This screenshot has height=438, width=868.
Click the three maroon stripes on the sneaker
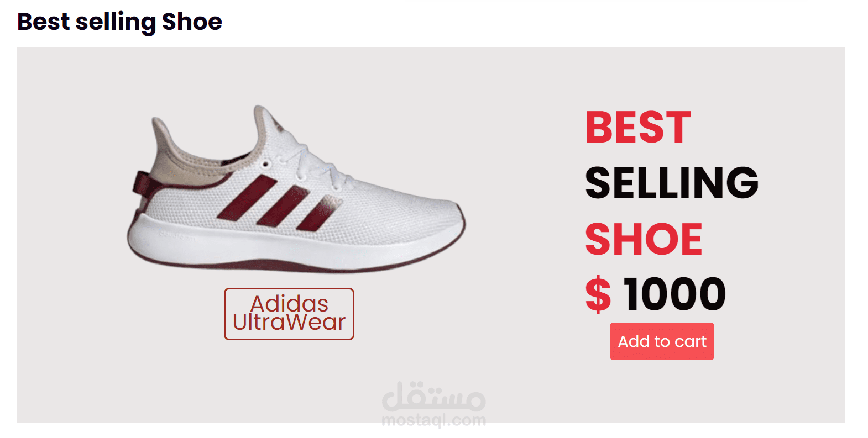(x=278, y=203)
